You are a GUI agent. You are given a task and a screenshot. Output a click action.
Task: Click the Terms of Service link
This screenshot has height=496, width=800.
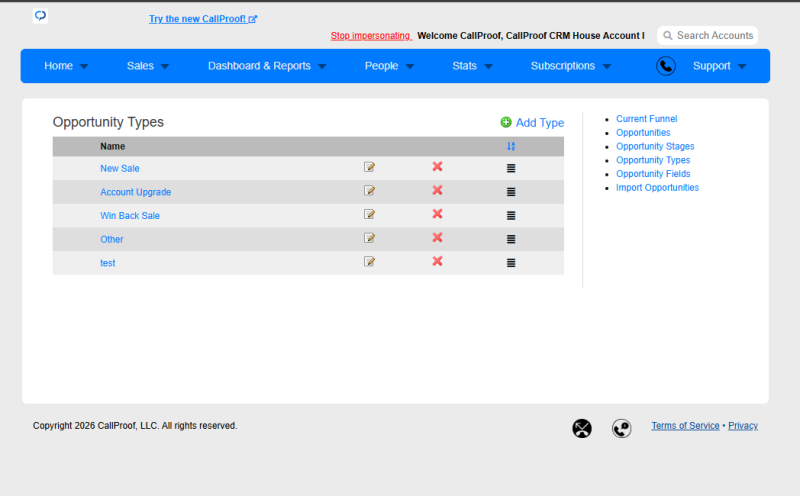point(685,426)
